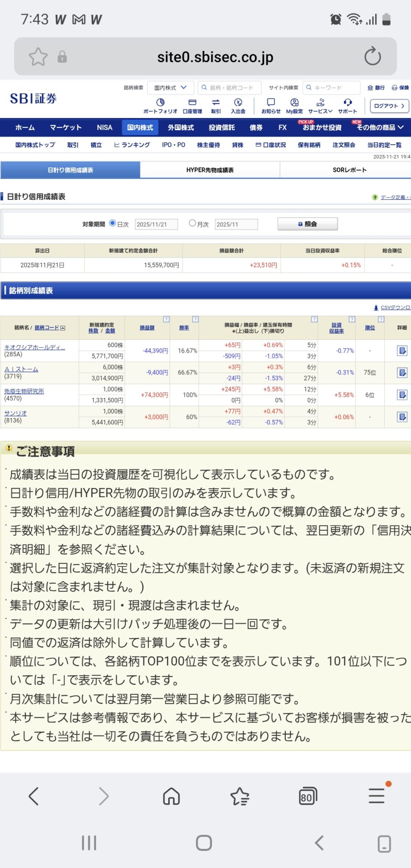Screen dimensions: 411x868
Task: Expand the 国内株式 search type dropdown
Action: coord(170,88)
